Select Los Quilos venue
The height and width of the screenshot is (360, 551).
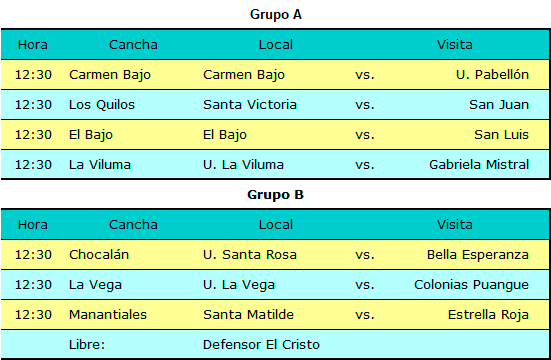point(102,105)
